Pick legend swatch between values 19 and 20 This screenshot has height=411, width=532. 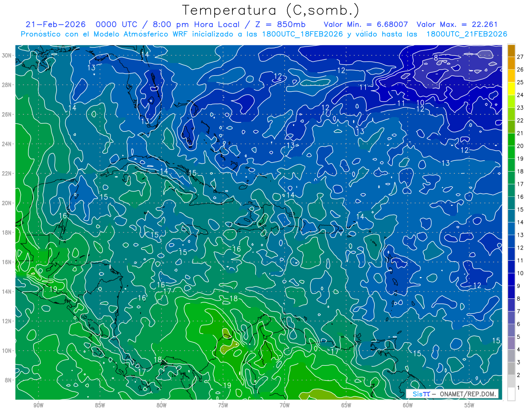511,152
